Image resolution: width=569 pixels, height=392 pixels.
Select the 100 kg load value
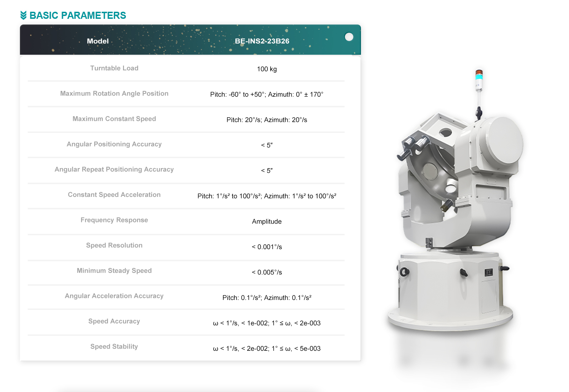pyautogui.click(x=267, y=69)
